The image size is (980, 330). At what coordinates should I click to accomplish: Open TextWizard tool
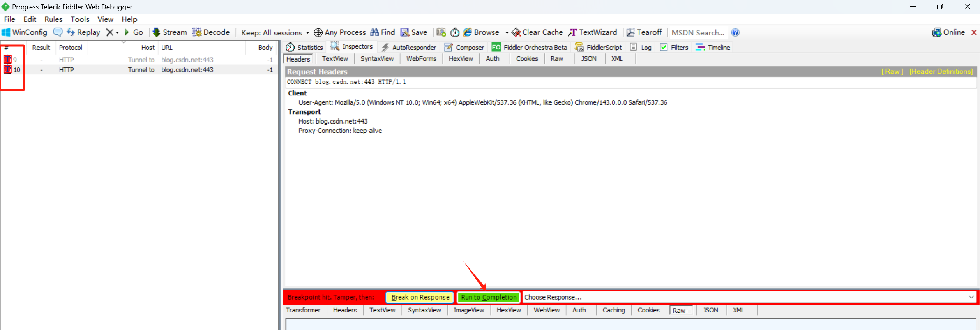593,32
